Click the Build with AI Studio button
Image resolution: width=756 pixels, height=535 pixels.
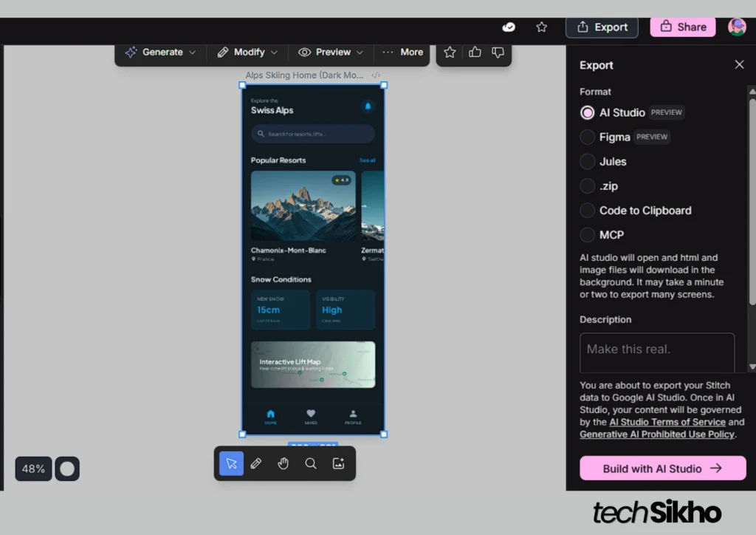pyautogui.click(x=662, y=468)
